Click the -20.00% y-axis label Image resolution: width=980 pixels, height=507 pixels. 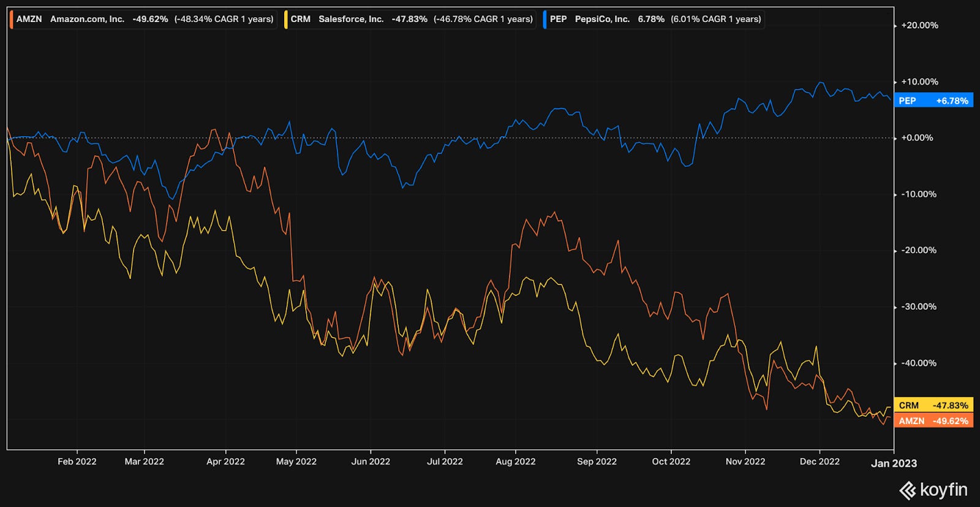tap(919, 250)
